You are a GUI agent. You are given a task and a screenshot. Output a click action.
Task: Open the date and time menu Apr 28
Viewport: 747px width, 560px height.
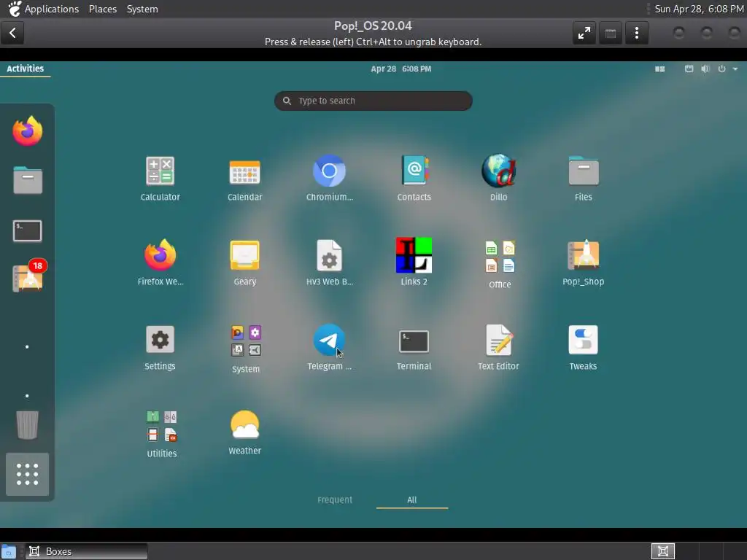pyautogui.click(x=401, y=69)
